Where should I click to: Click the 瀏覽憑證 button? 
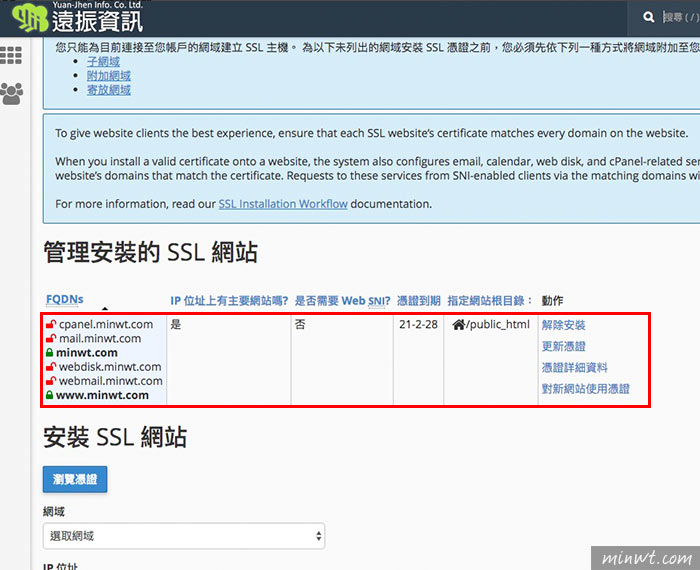click(x=75, y=479)
